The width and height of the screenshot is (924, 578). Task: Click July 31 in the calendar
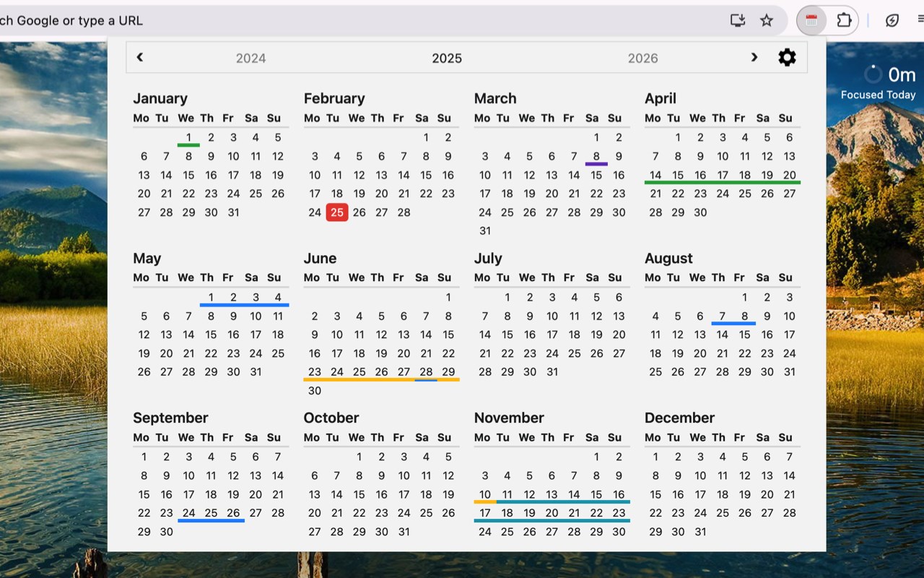pos(552,372)
